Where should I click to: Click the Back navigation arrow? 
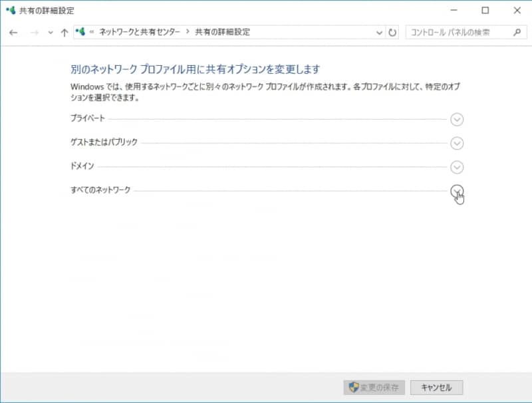click(x=13, y=32)
